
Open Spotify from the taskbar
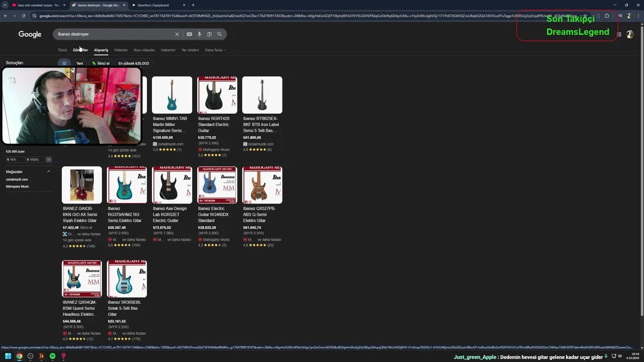click(x=52, y=356)
